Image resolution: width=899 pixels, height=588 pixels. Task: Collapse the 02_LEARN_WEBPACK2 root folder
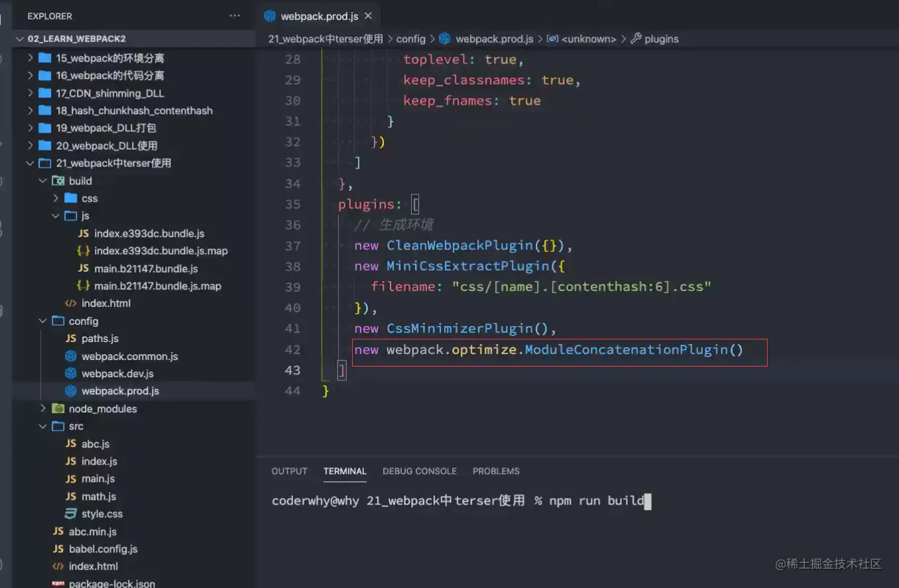[x=20, y=38]
